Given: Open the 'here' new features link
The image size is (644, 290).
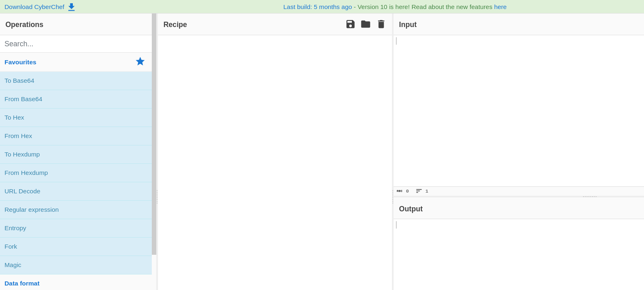Looking at the screenshot, I should coord(500,7).
